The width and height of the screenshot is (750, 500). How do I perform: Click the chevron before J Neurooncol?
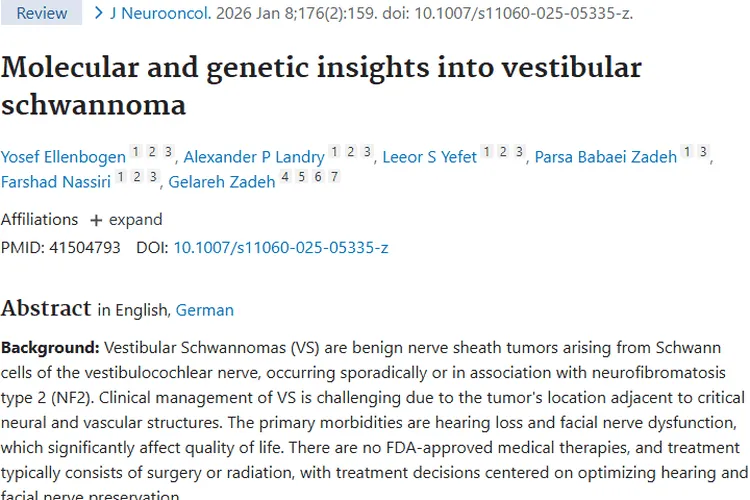(x=98, y=13)
